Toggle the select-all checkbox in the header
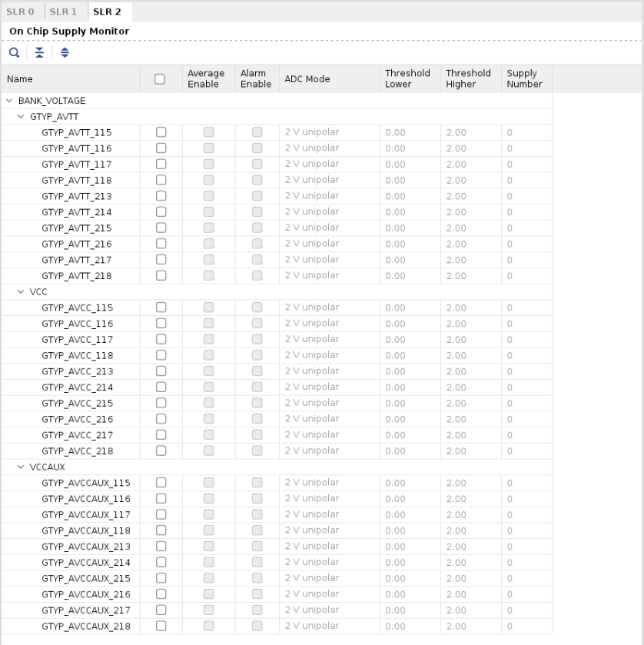 point(160,79)
